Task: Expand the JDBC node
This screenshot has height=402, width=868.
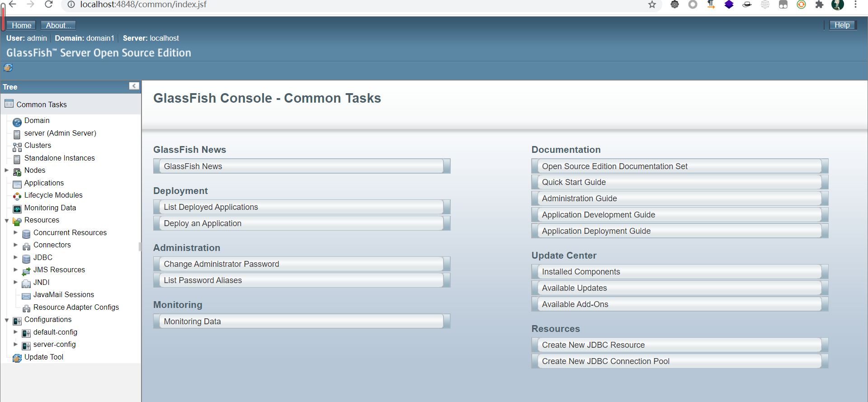Action: [x=15, y=257]
